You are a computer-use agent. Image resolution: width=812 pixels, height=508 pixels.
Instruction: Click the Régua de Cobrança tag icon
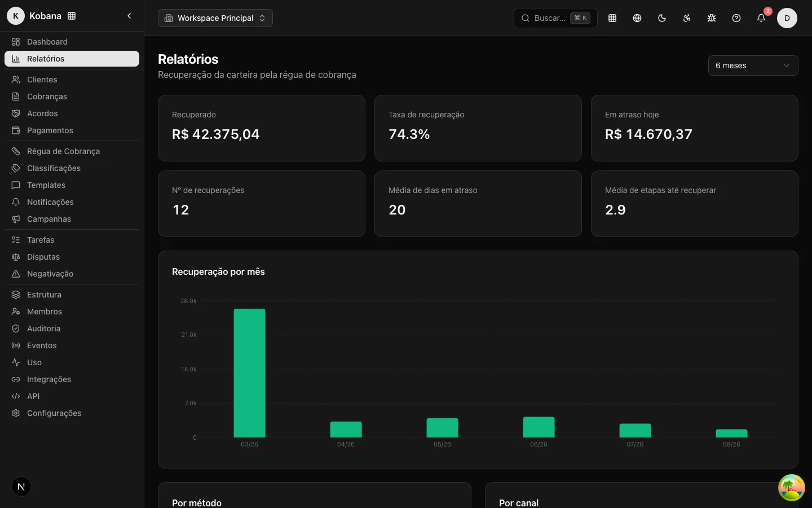tap(16, 151)
